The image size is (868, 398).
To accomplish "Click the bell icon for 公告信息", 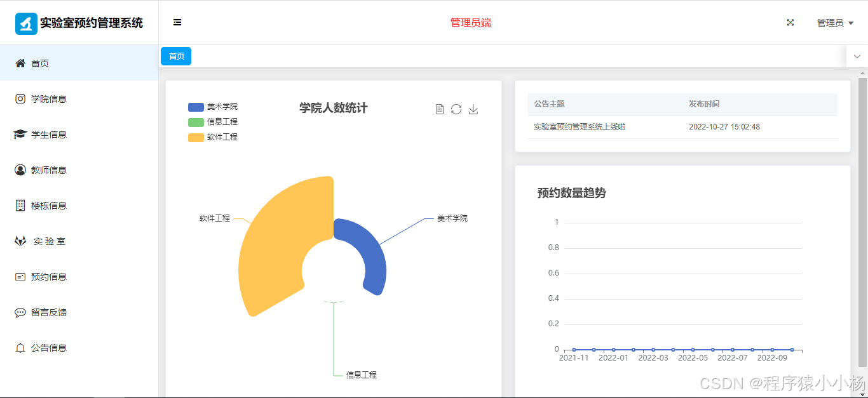I will point(20,348).
